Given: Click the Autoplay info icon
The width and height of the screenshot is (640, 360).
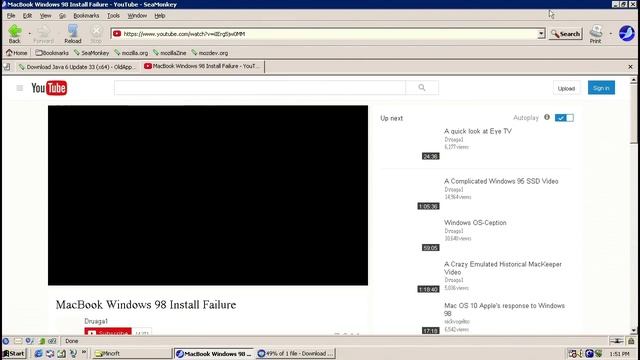Looking at the screenshot, I should [547, 117].
